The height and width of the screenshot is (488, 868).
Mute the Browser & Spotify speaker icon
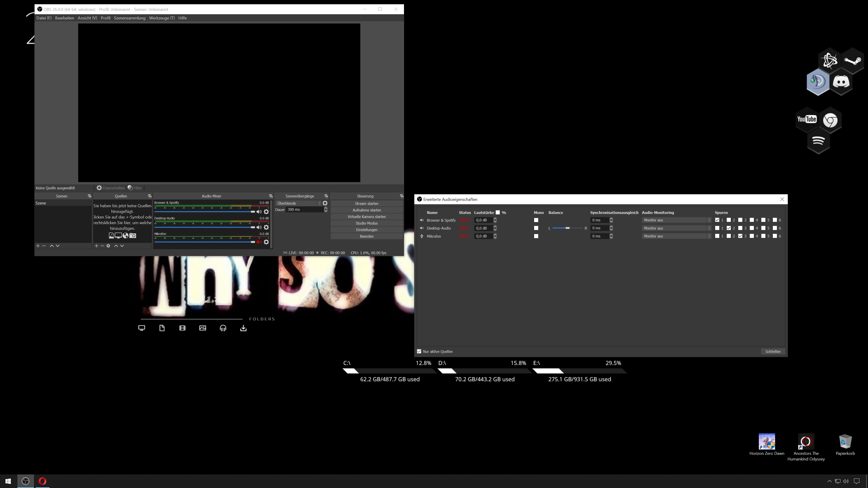pos(259,212)
